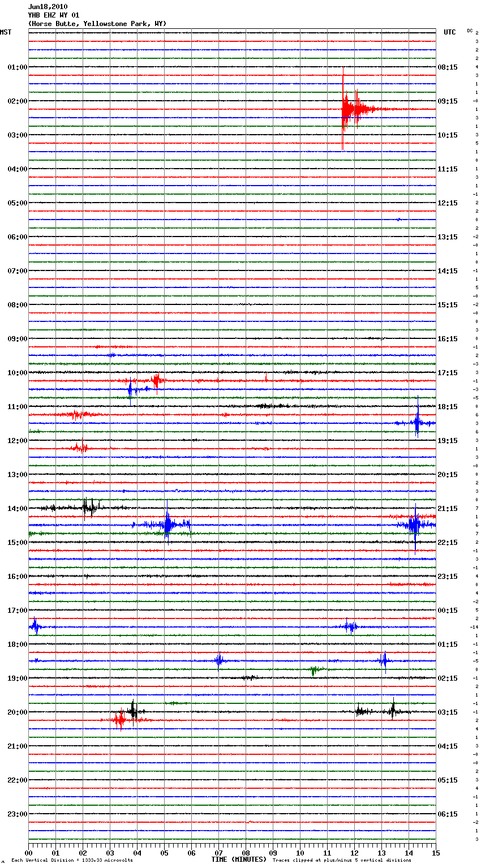Click the "13" minute tick label on bottom axis
The width and height of the screenshot is (481, 868).
381,853
